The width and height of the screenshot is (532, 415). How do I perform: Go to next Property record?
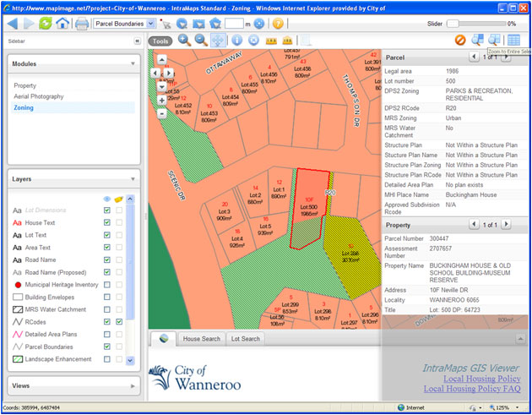tap(506, 224)
